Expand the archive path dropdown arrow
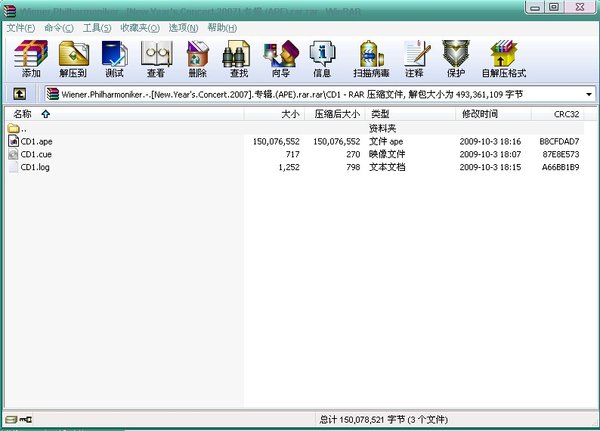This screenshot has height=431, width=600. pyautogui.click(x=589, y=94)
